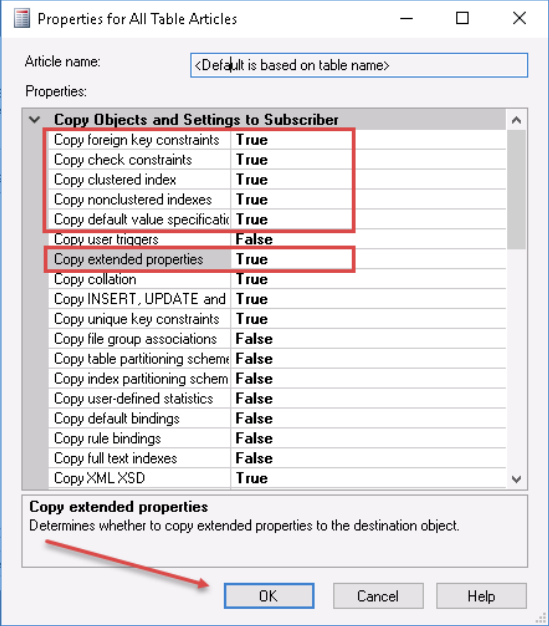Click the OK button
549x626 pixels.
[x=269, y=596]
